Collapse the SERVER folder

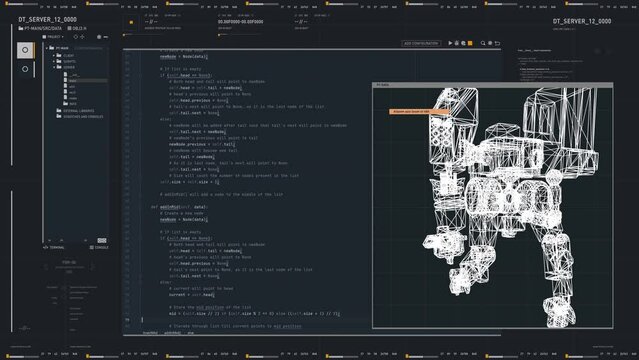pos(54,67)
